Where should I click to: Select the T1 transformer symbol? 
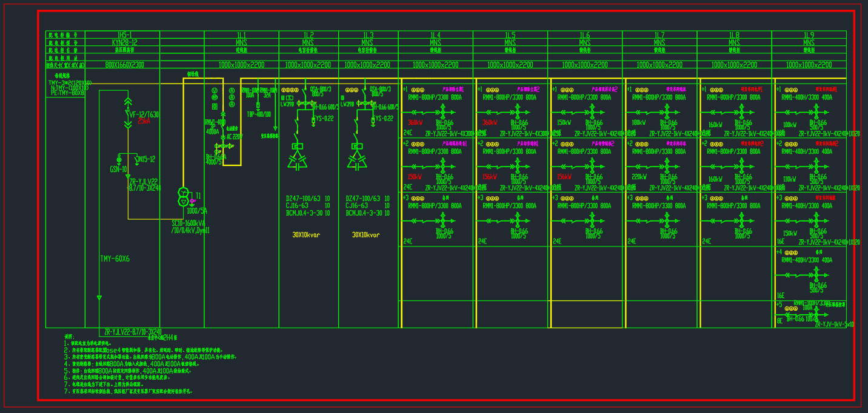[183, 196]
